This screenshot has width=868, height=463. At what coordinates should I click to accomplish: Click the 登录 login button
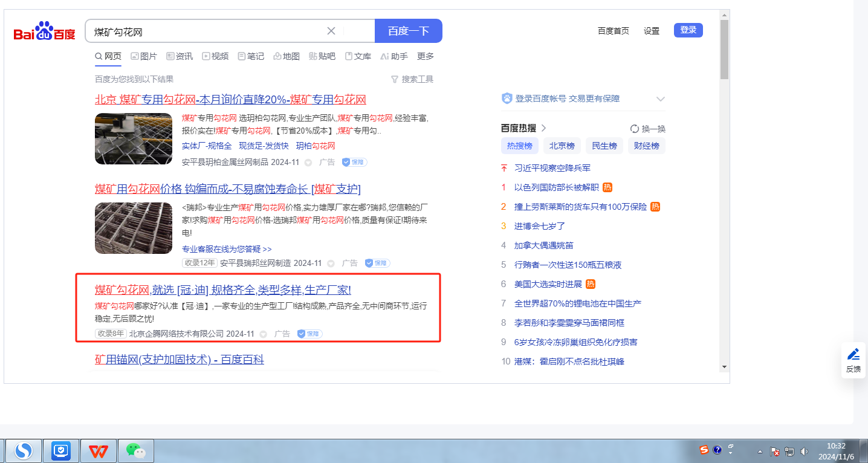point(688,30)
